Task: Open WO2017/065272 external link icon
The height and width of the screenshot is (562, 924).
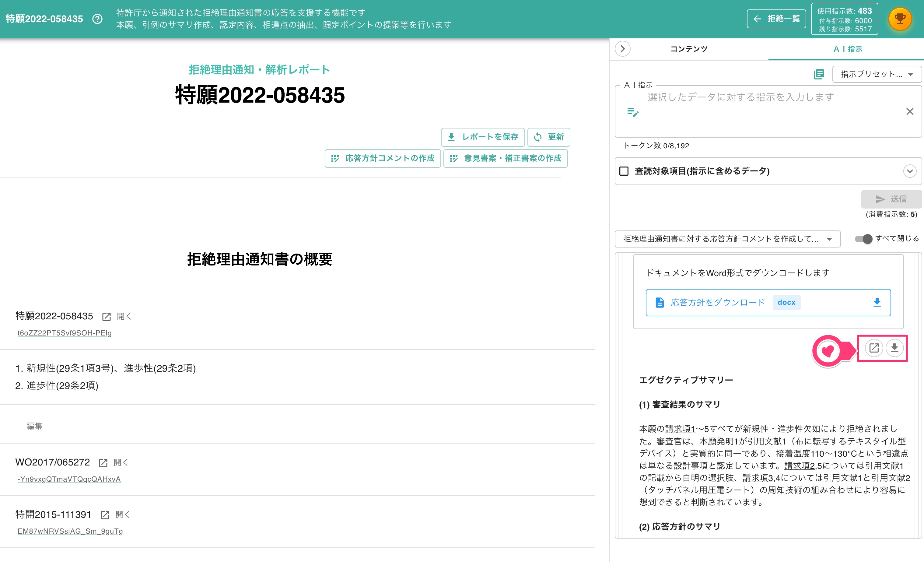Action: (x=103, y=462)
